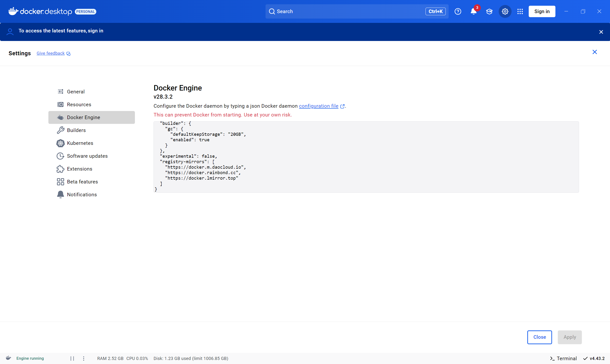Click the Docker Engine whale icon
The image size is (610, 364).
(x=60, y=117)
